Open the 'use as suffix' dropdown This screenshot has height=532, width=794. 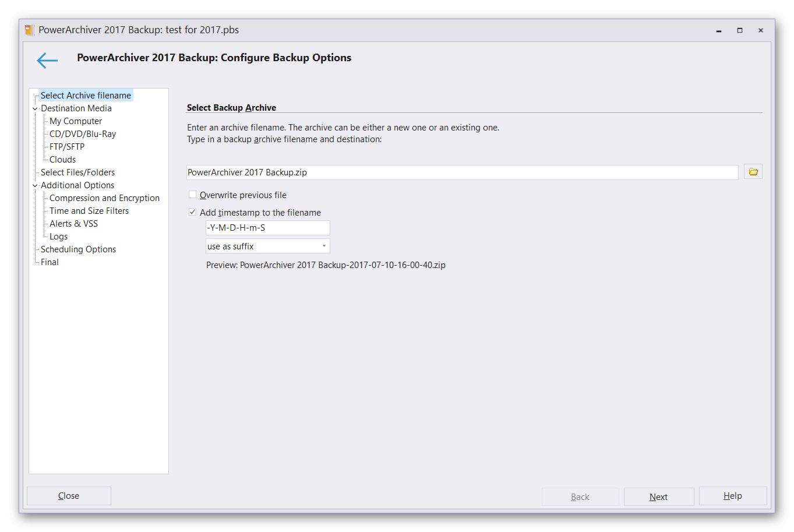pos(268,246)
